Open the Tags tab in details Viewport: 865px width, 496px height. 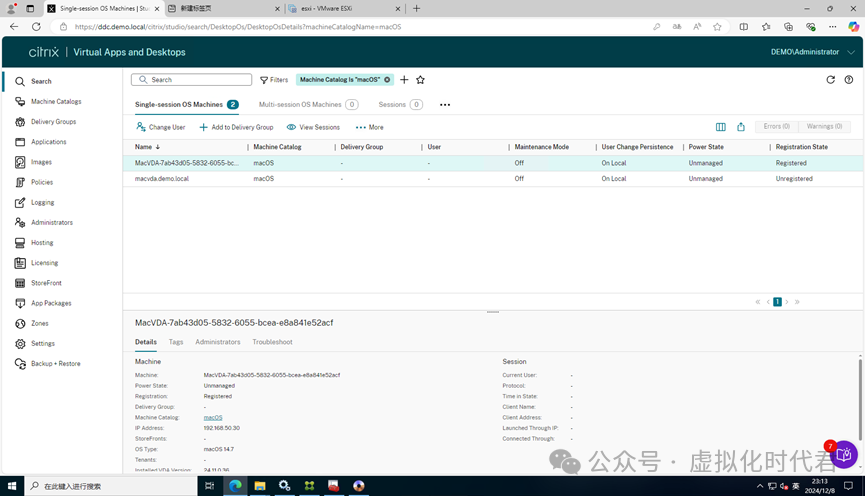[176, 342]
